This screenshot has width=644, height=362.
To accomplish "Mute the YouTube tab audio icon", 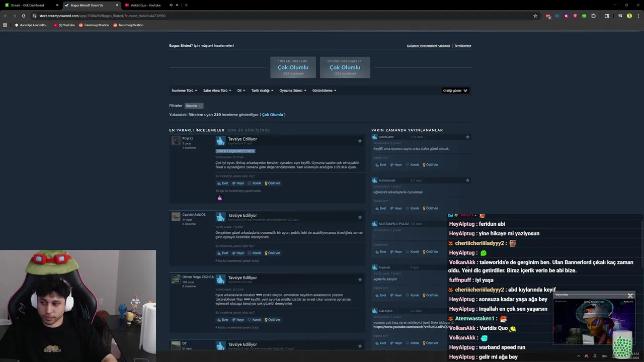I will (171, 5).
